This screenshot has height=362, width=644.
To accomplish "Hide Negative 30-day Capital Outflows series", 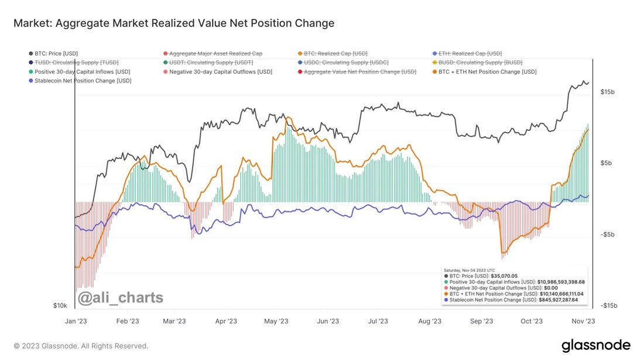I will pyautogui.click(x=218, y=71).
